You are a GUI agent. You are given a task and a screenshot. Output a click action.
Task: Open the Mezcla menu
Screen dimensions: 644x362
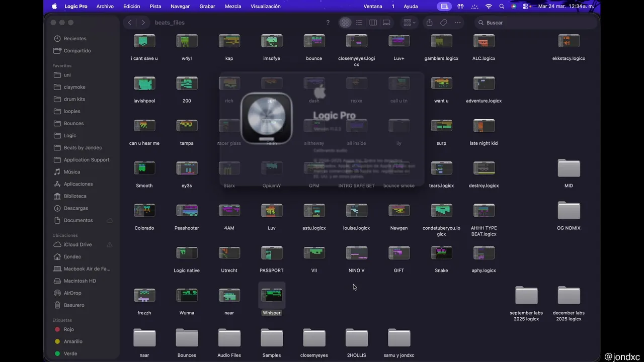click(233, 6)
